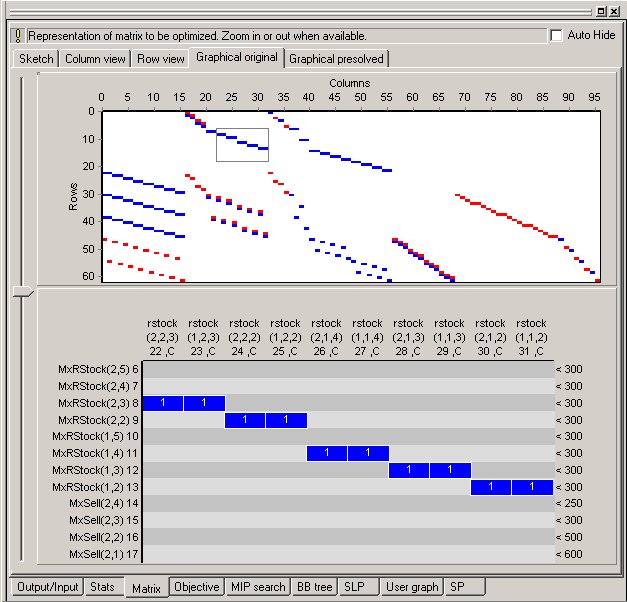
Task: Open the MIP search tab
Action: pyautogui.click(x=257, y=587)
